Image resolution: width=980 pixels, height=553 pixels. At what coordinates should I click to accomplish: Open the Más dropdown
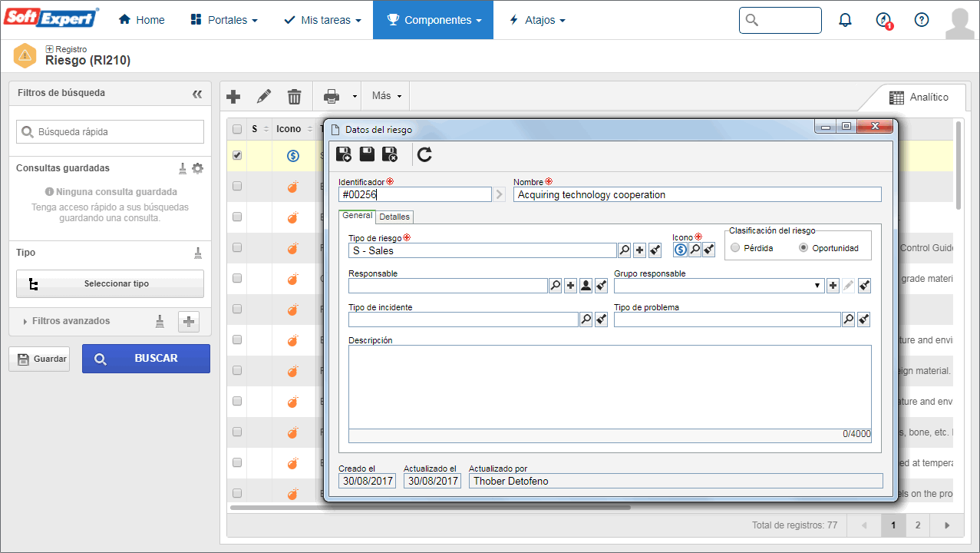tap(387, 96)
